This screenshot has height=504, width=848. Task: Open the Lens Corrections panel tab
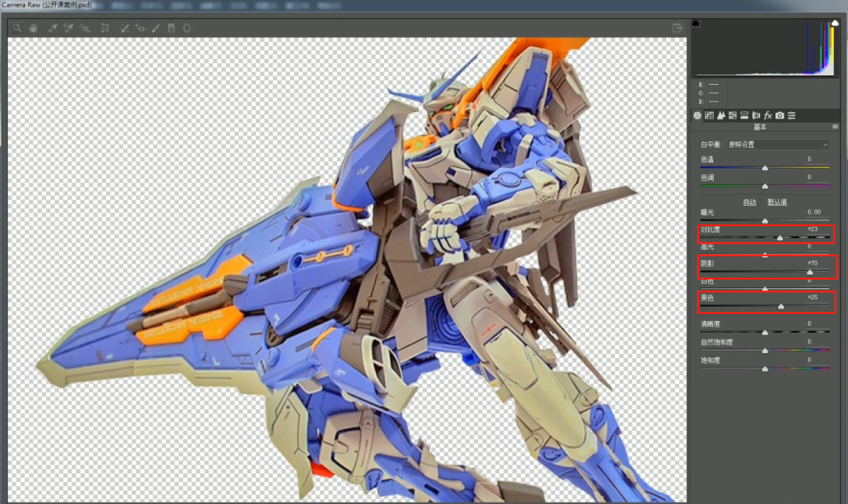756,115
